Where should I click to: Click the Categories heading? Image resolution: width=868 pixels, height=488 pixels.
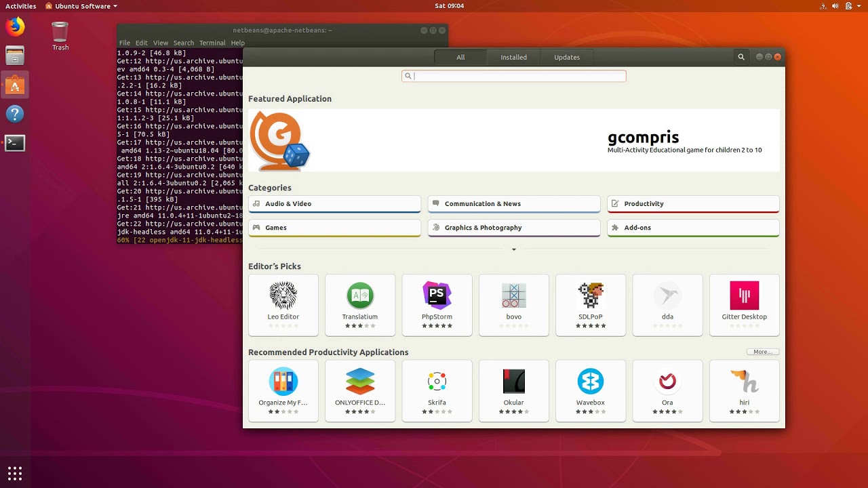tap(270, 188)
